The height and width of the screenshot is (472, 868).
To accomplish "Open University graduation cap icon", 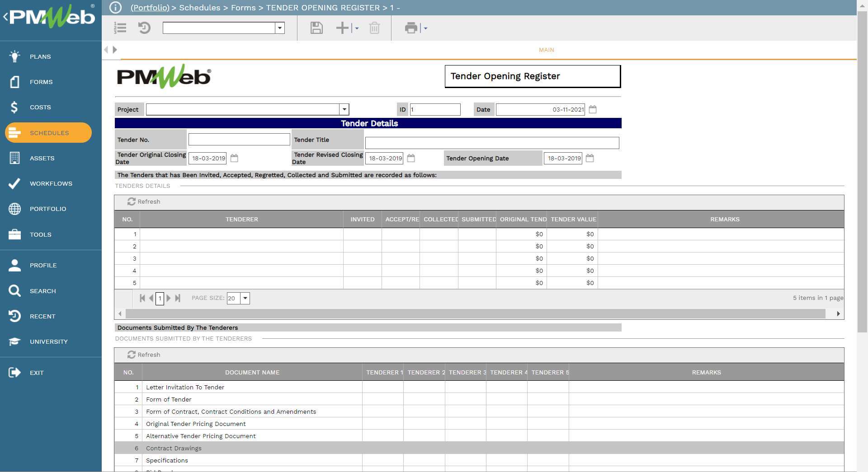I will coord(14,341).
